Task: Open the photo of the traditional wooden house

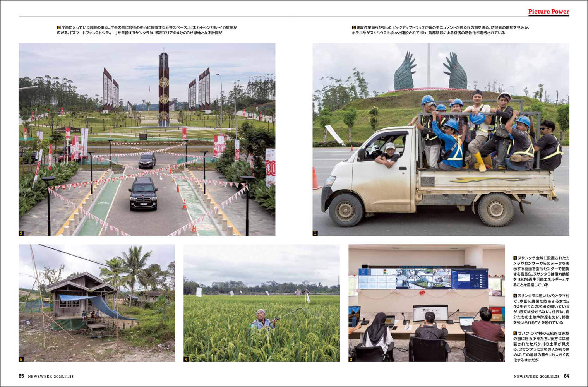Action: coord(96,303)
